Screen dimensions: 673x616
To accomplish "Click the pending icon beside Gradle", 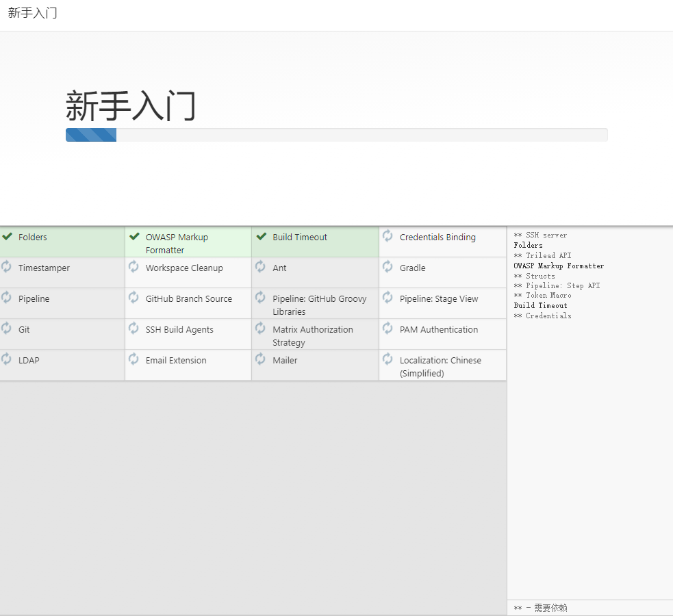I will (388, 266).
